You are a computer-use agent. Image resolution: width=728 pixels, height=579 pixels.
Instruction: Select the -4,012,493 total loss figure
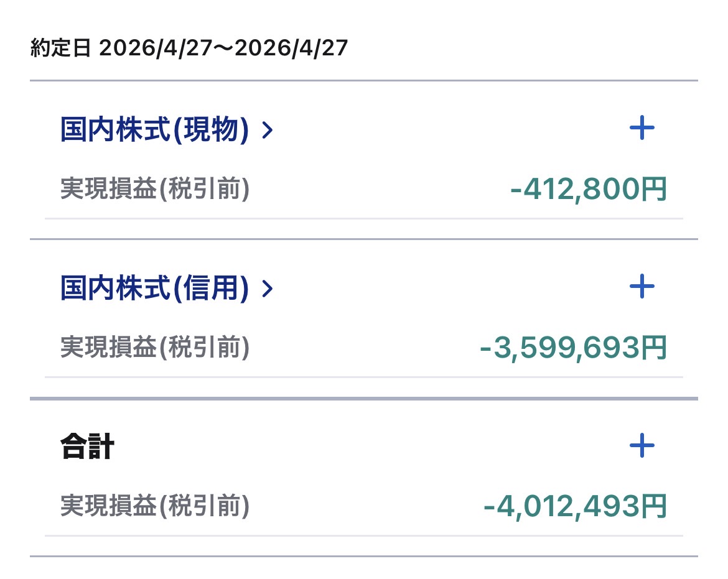point(561,506)
